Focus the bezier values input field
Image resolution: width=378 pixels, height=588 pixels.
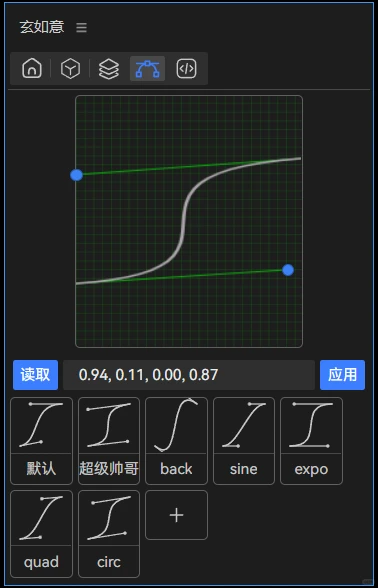tap(189, 375)
